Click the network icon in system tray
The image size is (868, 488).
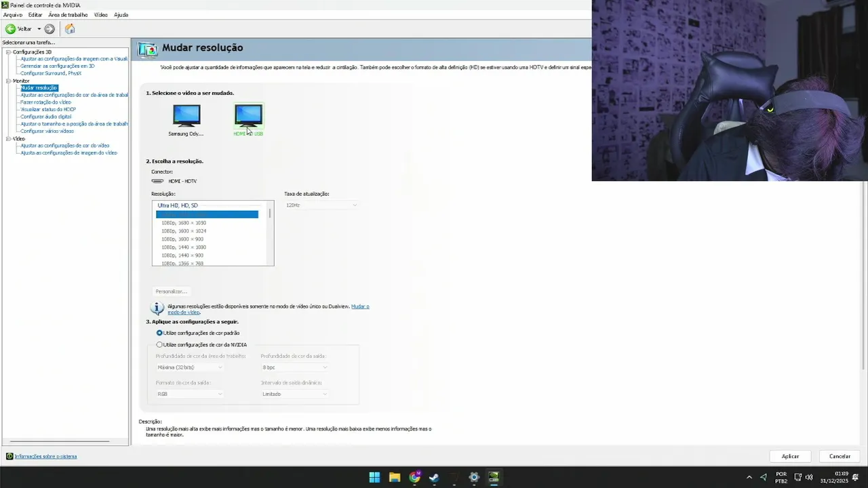[x=798, y=477]
